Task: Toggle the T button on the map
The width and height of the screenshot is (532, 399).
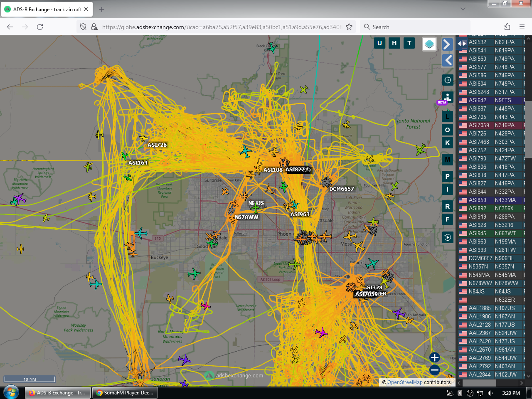Action: [x=409, y=43]
